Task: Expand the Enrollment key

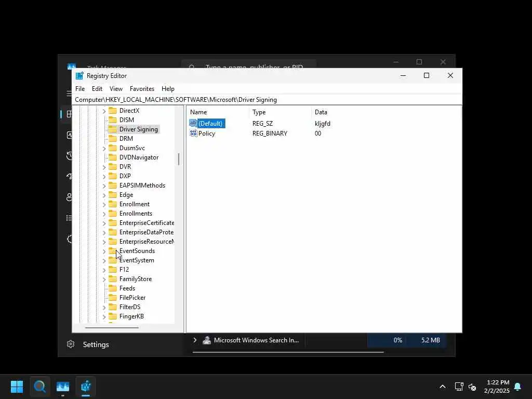Action: click(x=104, y=204)
